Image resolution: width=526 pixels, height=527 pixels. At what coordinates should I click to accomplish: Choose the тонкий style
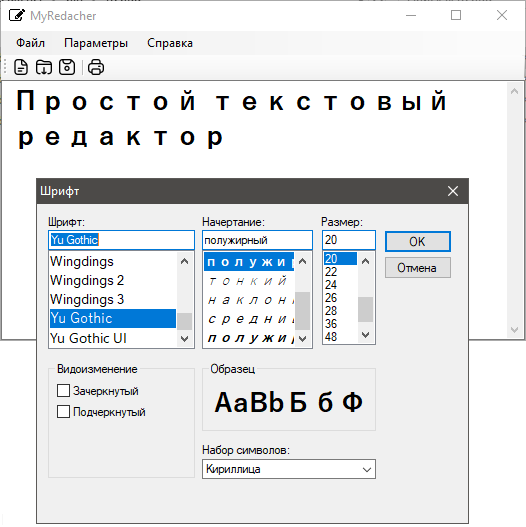click(249, 281)
